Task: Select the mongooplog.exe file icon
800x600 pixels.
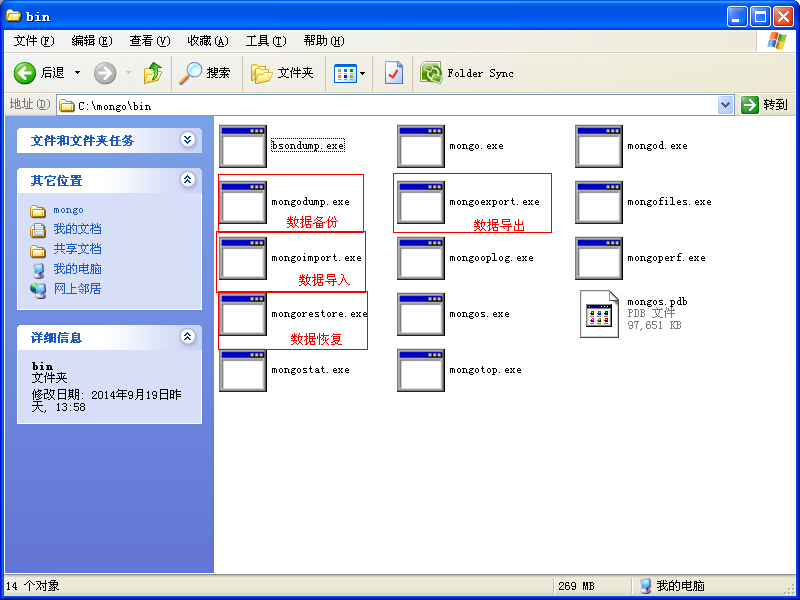Action: (421, 259)
